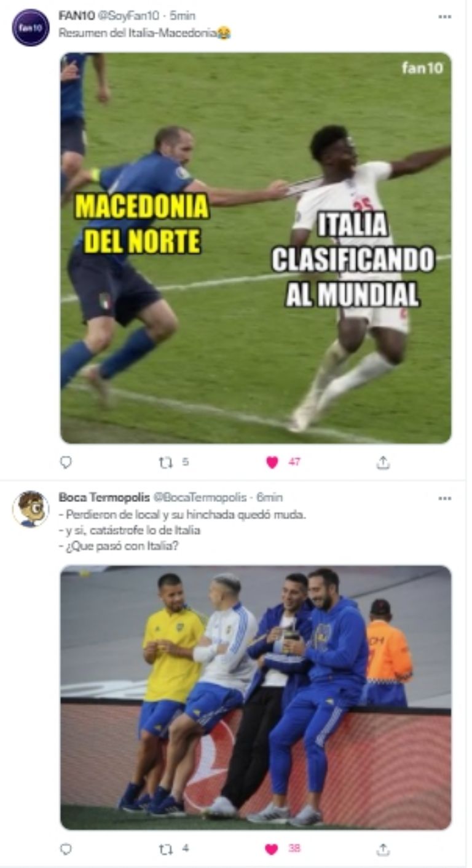View the Macedonia del Norte meme image
The width and height of the screenshot is (472, 868).
(256, 248)
